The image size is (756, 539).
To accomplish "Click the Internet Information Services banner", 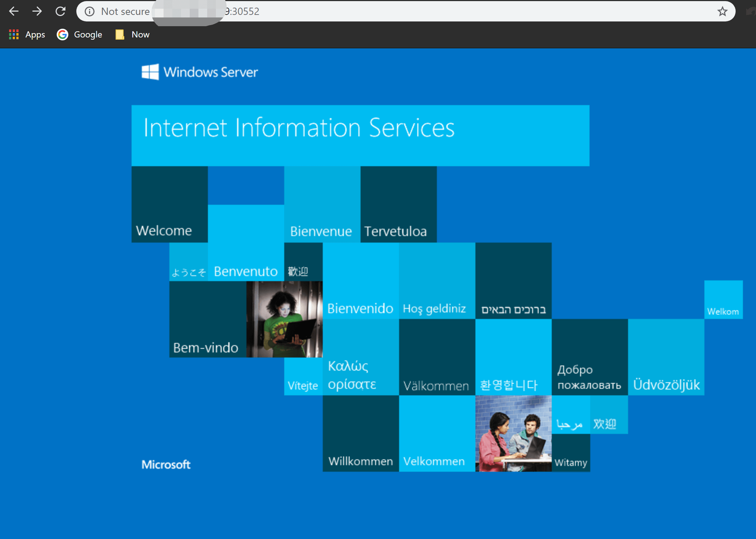I will [360, 136].
